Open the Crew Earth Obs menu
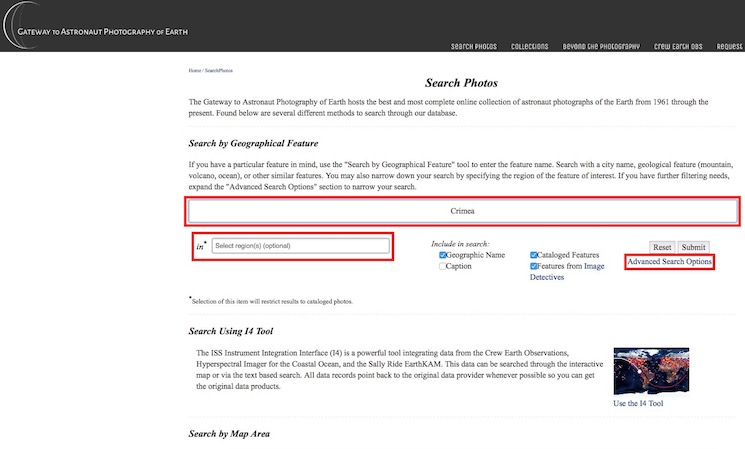Viewport: 745px width, 449px height. [679, 46]
